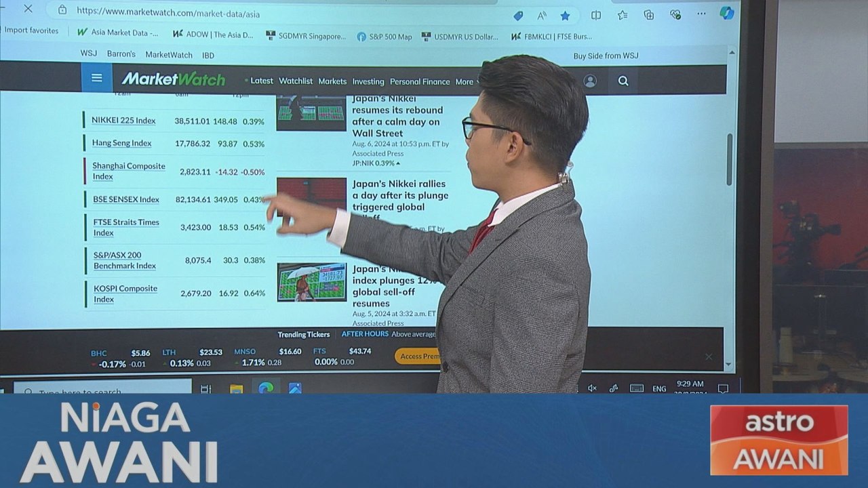Image resolution: width=868 pixels, height=488 pixels.
Task: Open the notification center icon
Action: click(723, 388)
